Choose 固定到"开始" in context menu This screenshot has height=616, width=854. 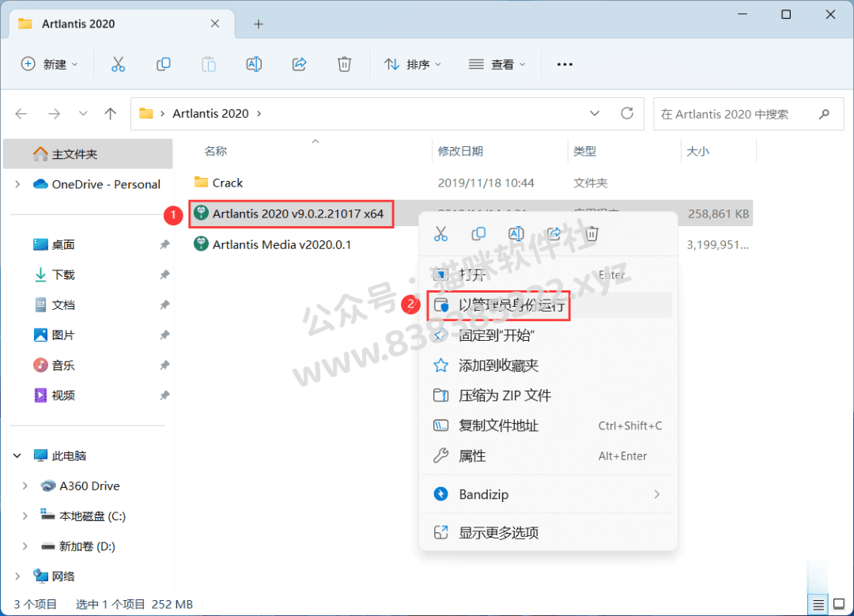click(549, 335)
